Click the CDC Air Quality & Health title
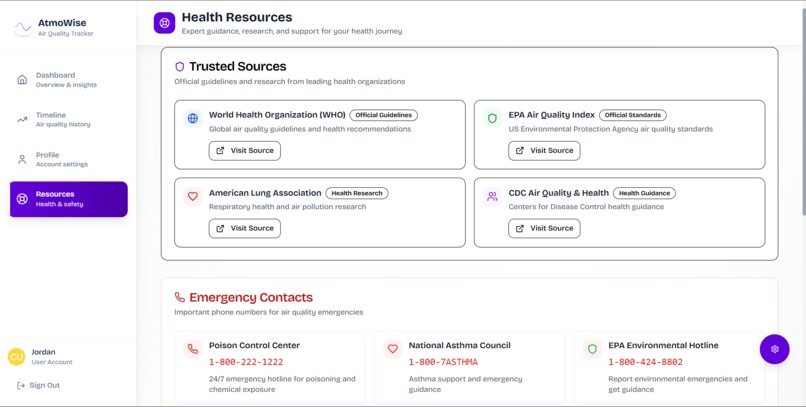The image size is (806, 407). [x=559, y=193]
